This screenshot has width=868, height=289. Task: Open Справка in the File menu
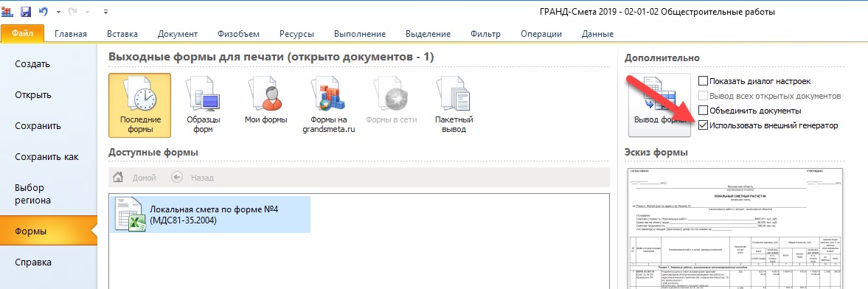(x=48, y=262)
